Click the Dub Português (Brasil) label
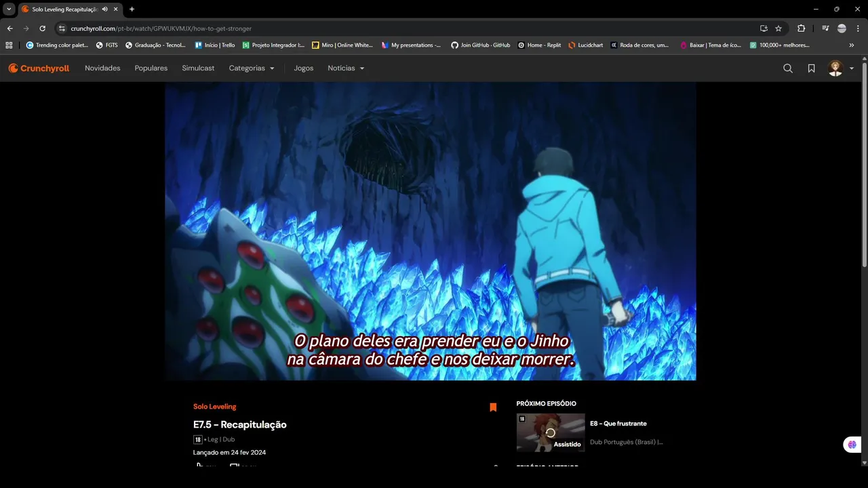868x488 pixels. (x=627, y=442)
